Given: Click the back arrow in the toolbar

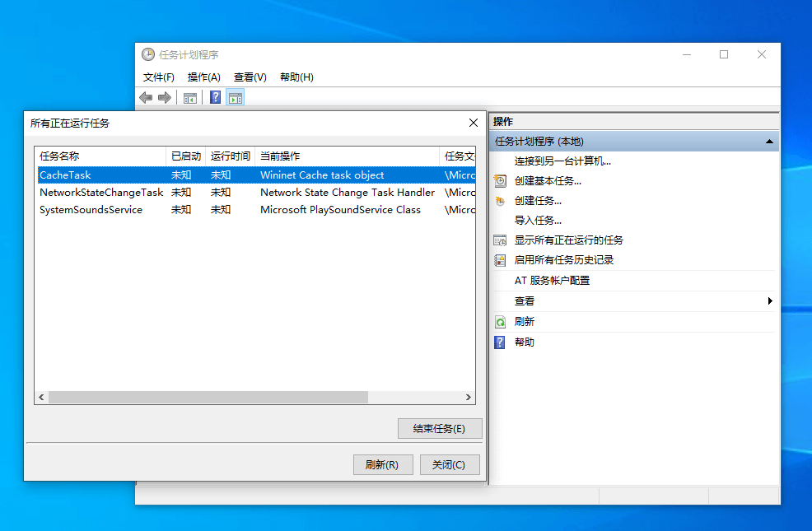Looking at the screenshot, I should 146,98.
